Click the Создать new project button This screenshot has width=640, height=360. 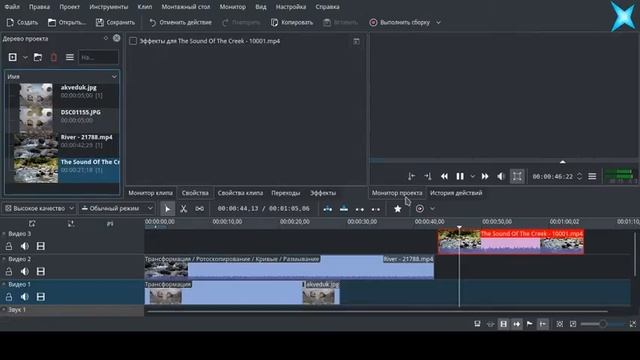point(22,22)
